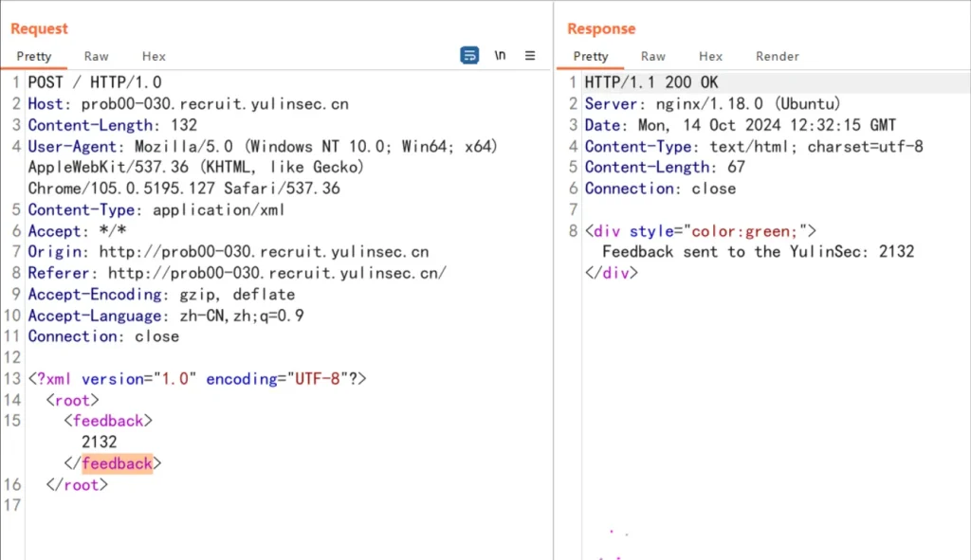This screenshot has height=560, width=971.
Task: Click the Host header value in request
Action: pos(214,104)
